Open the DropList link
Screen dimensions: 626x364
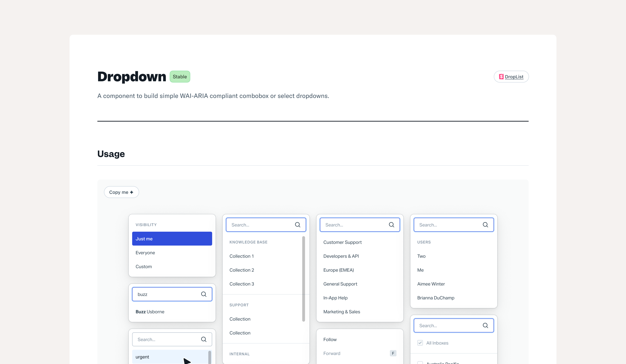(514, 77)
